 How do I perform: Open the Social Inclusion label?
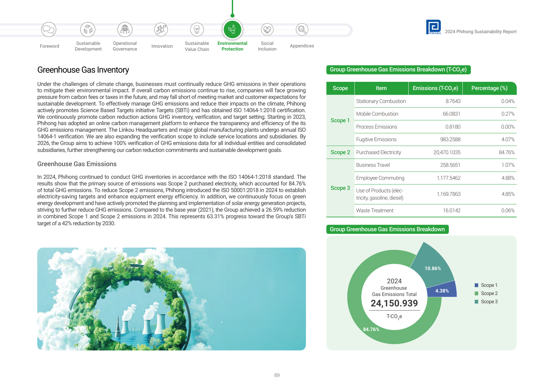[267, 46]
